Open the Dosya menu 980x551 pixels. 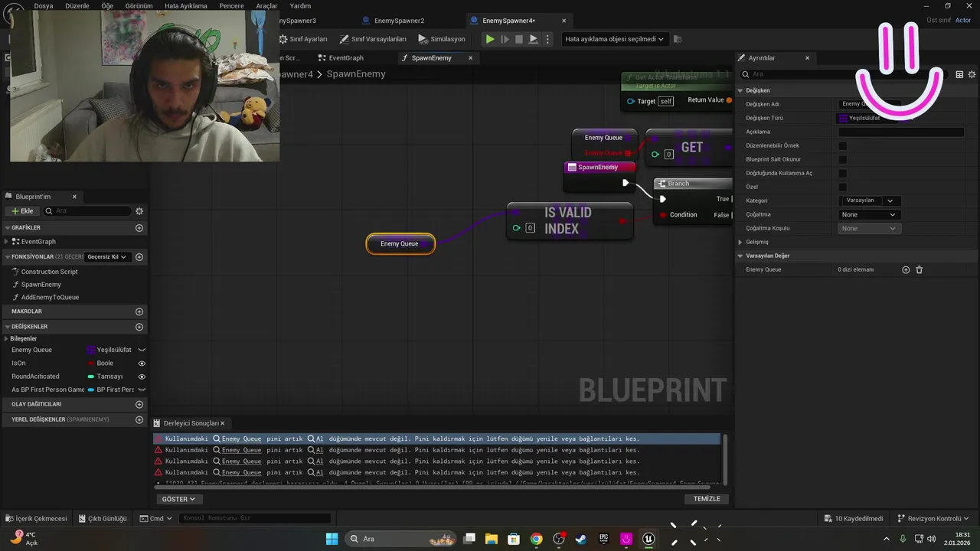click(x=44, y=5)
